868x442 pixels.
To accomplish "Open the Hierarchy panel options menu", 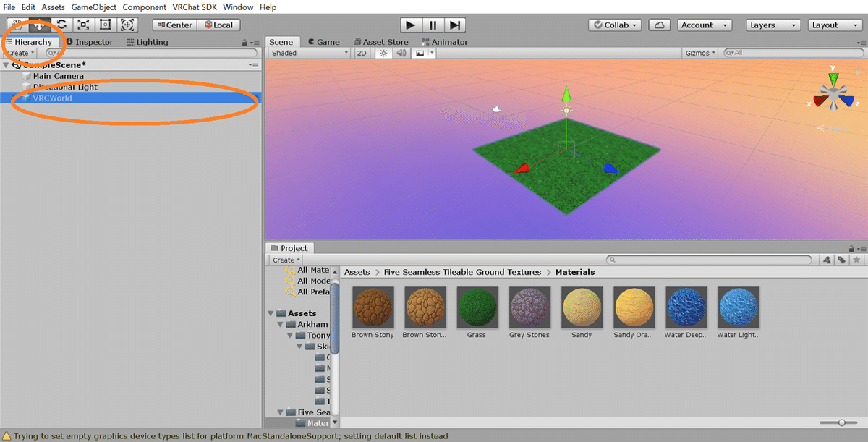I will point(255,43).
